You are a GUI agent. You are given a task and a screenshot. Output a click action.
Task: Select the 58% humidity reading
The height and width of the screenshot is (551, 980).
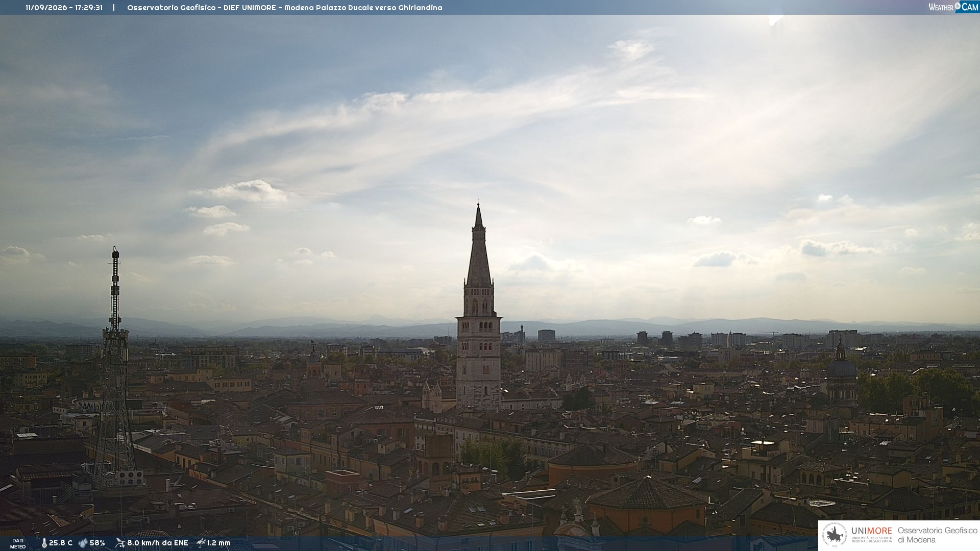[97, 543]
